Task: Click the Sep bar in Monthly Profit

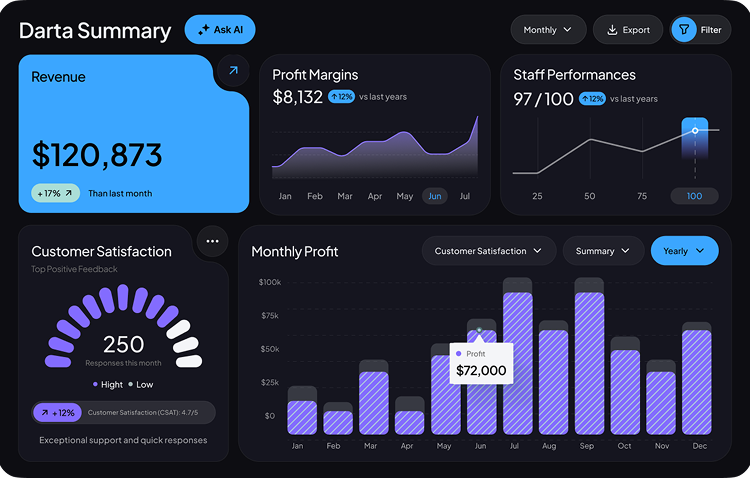Action: click(589, 360)
